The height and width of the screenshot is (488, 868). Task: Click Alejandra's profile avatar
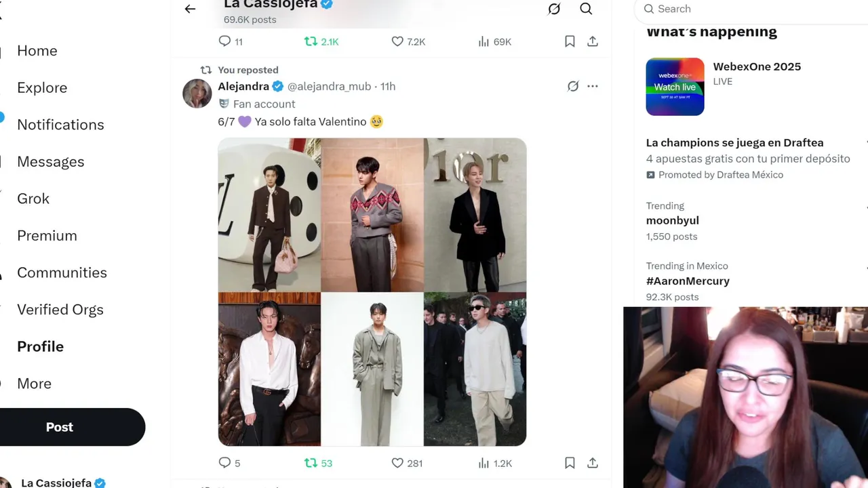click(197, 94)
